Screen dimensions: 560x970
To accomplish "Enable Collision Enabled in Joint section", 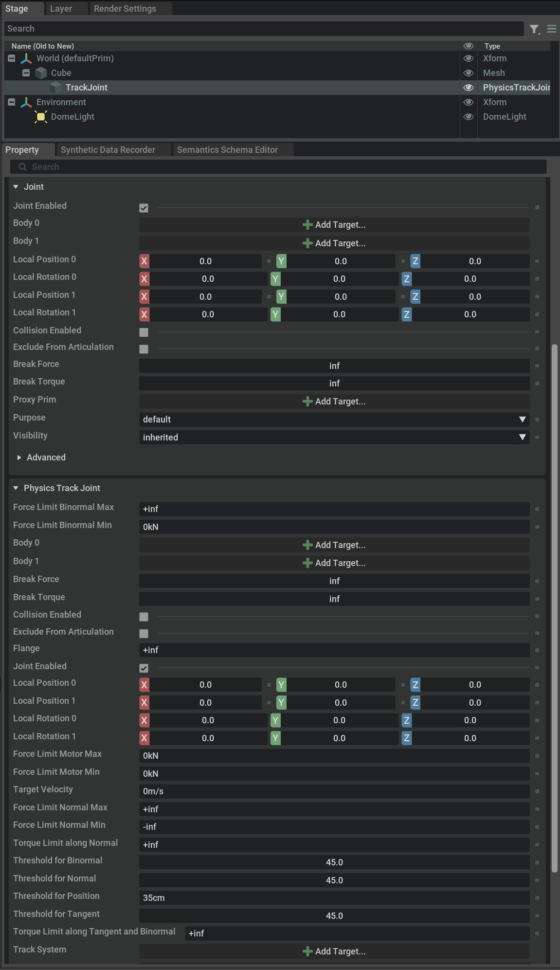I will point(144,332).
